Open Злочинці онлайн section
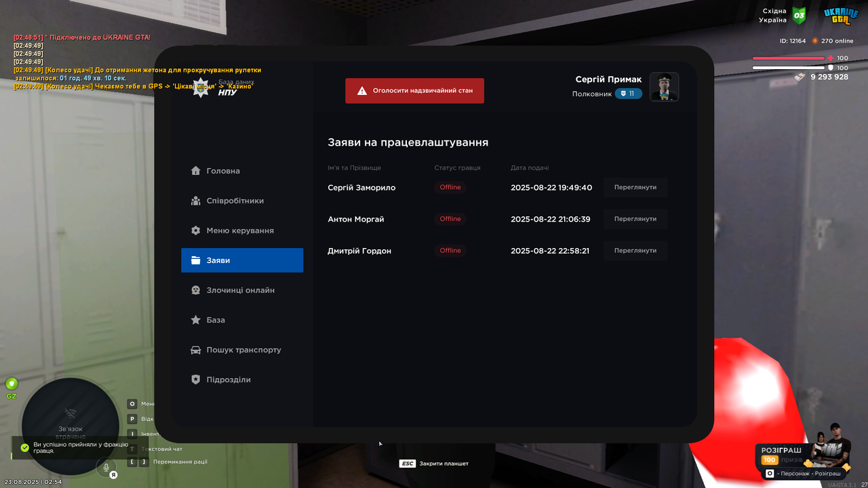Screen dimensions: 868x488 pos(242,290)
